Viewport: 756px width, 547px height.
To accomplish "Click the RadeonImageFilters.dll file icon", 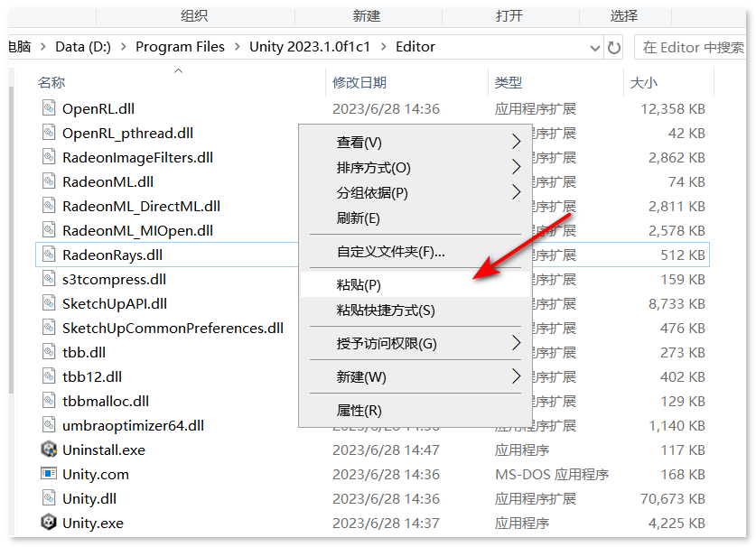I will tap(49, 156).
